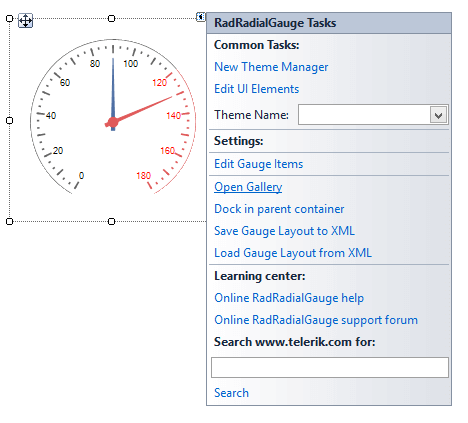Click the Open Gallery link

click(x=248, y=187)
